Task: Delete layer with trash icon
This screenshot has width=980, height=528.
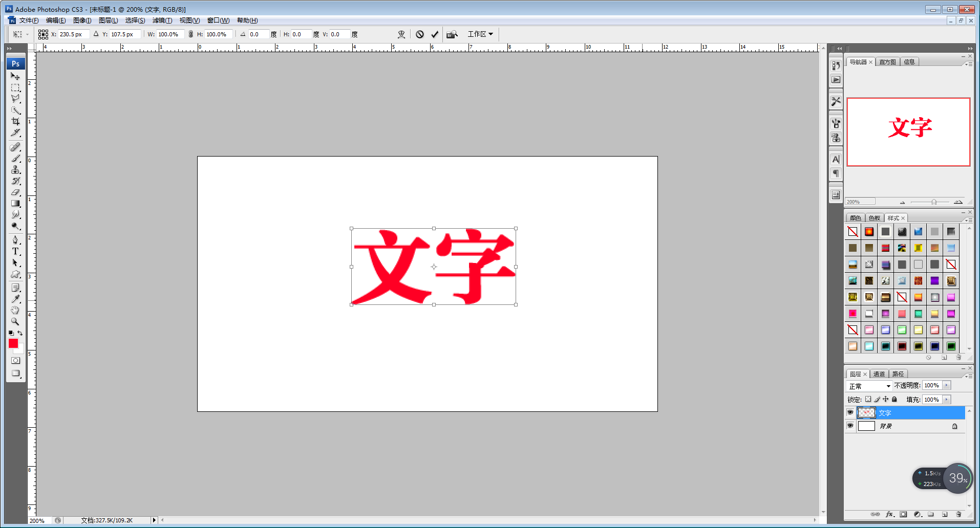Action: coord(958,514)
